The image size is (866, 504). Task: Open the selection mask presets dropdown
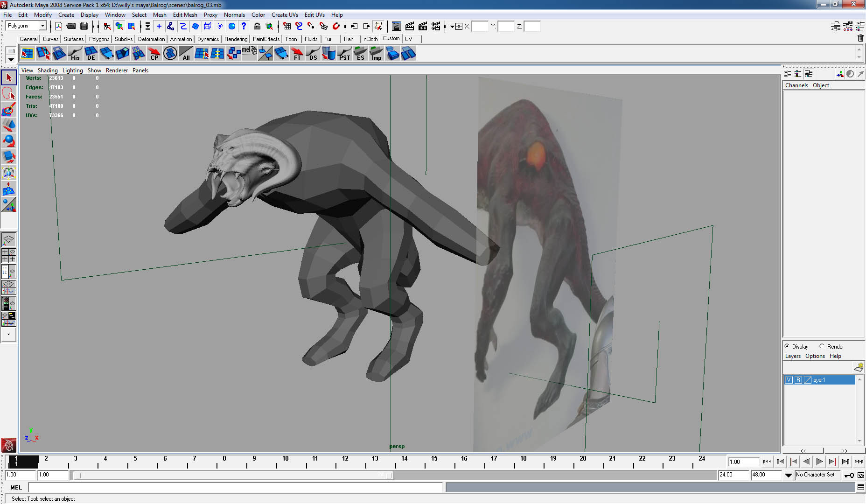coord(147,26)
